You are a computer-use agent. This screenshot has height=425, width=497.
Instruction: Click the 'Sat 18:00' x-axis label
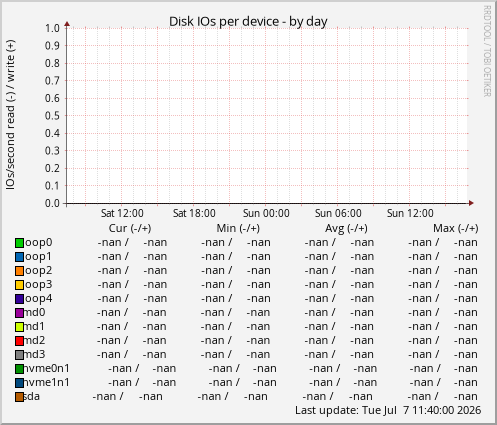[x=194, y=213]
